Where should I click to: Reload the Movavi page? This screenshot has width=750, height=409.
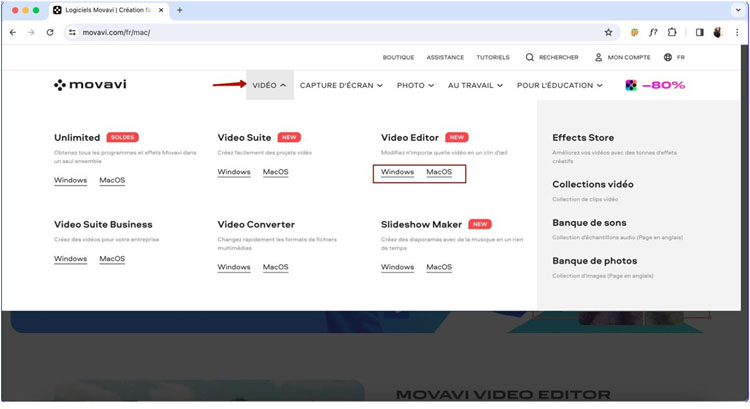[50, 33]
